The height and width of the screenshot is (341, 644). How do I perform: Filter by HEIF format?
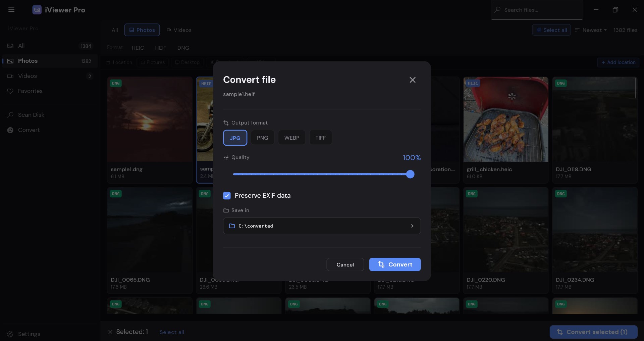click(x=161, y=48)
